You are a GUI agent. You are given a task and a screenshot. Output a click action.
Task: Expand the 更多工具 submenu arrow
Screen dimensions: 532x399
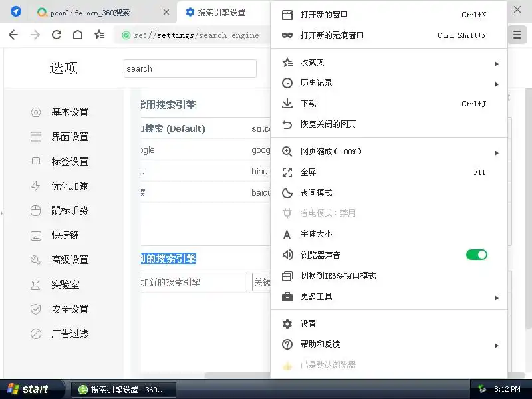(x=496, y=298)
